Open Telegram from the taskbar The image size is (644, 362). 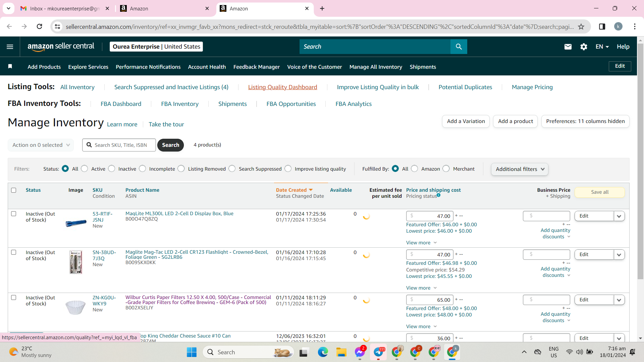click(x=378, y=352)
